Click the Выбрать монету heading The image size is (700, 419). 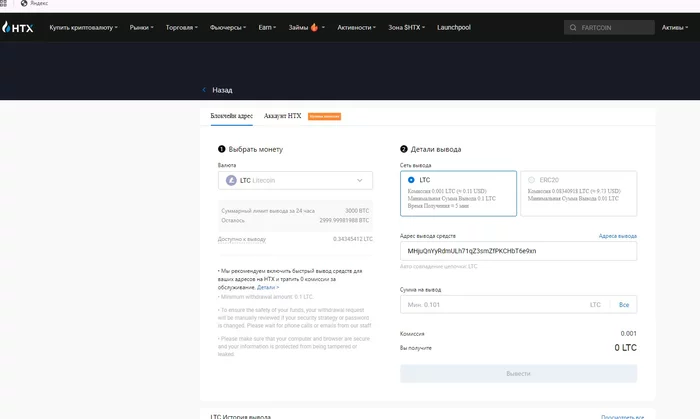tap(256, 149)
